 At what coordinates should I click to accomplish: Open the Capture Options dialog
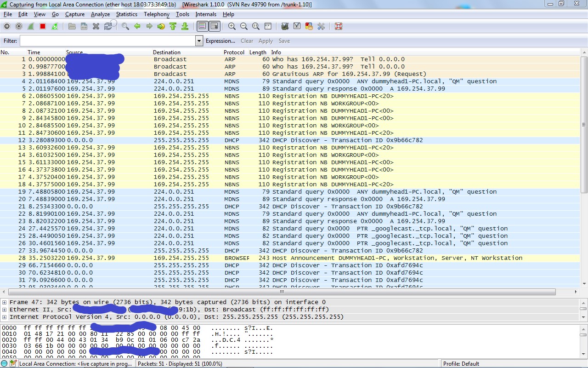tap(19, 26)
